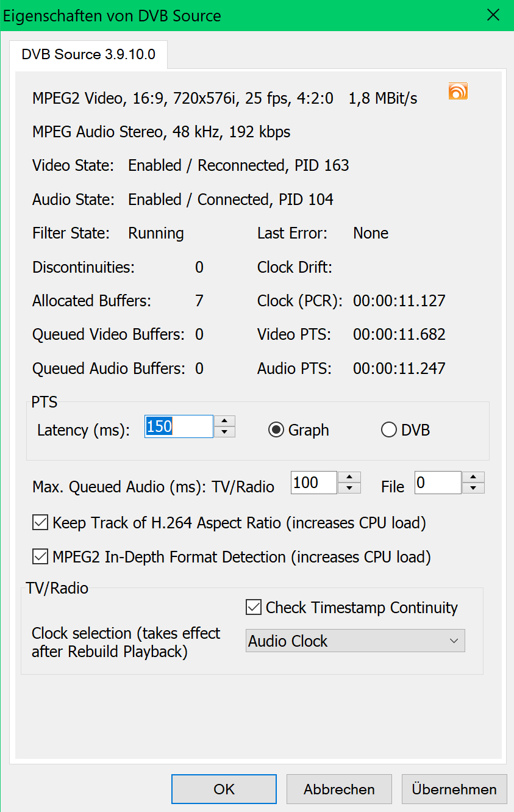Image resolution: width=514 pixels, height=812 pixels.
Task: Decrease File max queued audio value
Action: pyautogui.click(x=473, y=488)
